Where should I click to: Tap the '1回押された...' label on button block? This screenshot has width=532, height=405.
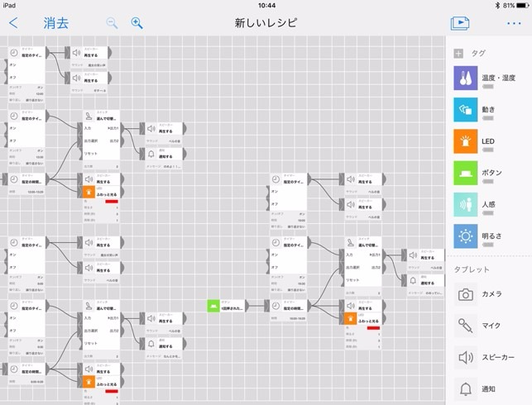232,308
